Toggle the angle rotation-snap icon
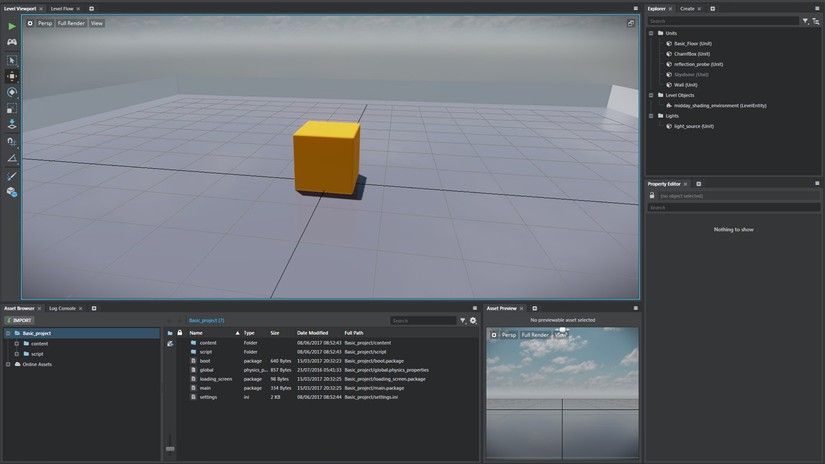Screen dimensions: 825x464 pos(12,158)
